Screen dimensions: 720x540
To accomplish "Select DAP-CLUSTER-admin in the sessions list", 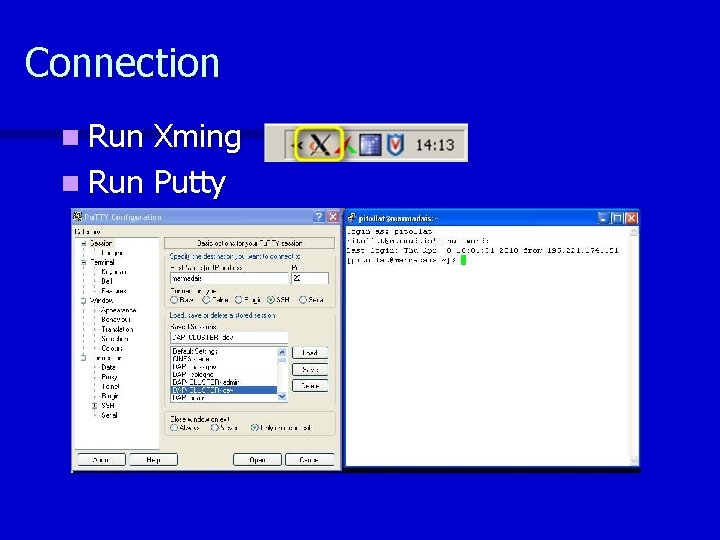I will tap(206, 382).
